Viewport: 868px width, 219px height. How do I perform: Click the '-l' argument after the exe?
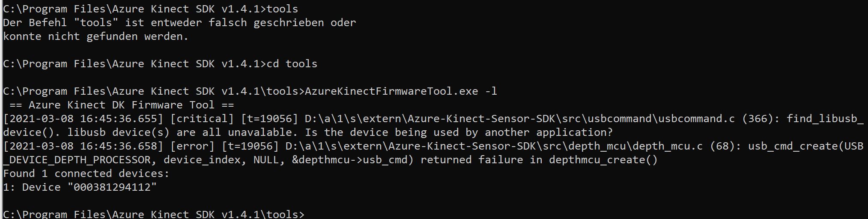point(491,91)
